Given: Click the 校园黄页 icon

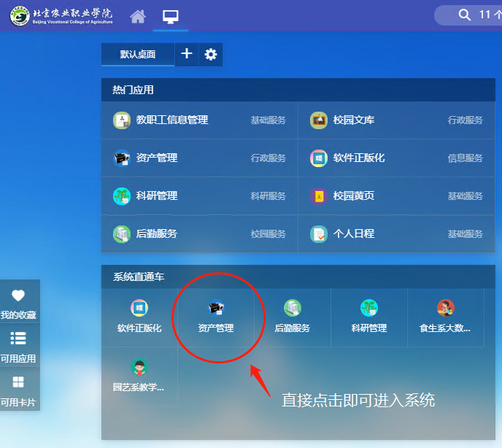Looking at the screenshot, I should [319, 196].
